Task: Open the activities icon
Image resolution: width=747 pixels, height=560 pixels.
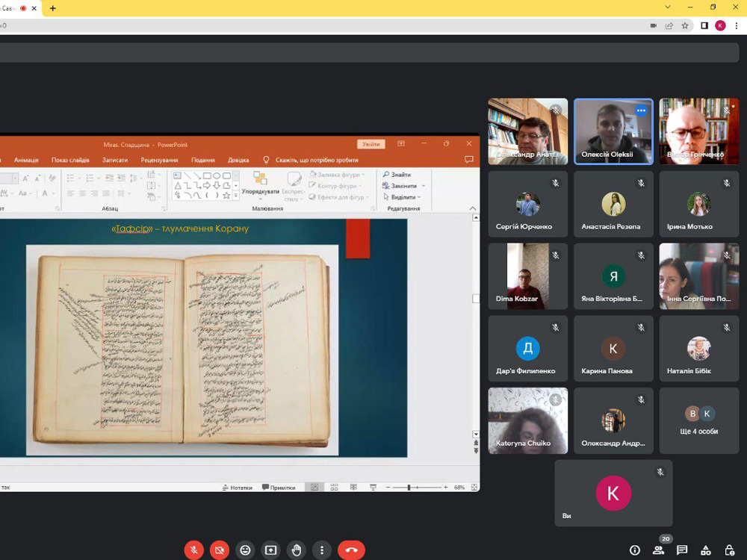Action: (x=705, y=550)
